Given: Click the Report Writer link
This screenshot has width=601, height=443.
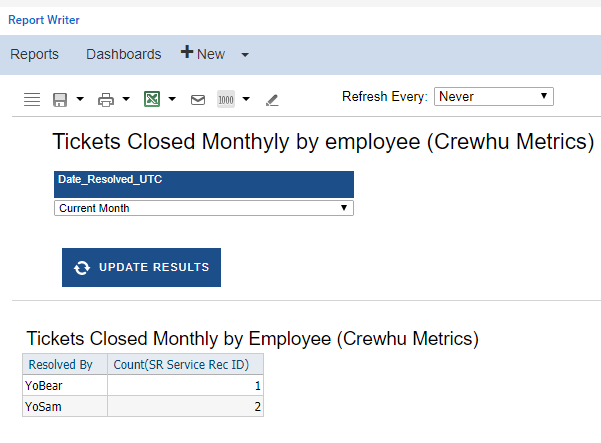Looking at the screenshot, I should pos(44,20).
